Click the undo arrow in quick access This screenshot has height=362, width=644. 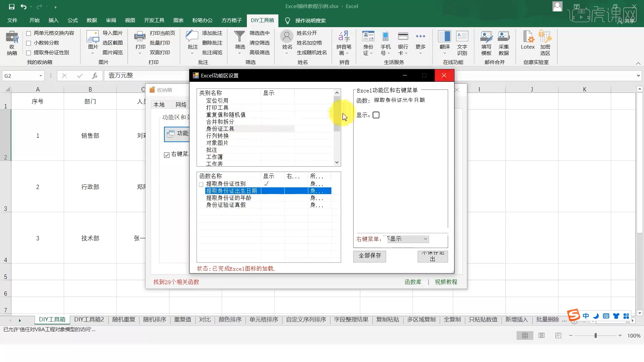pyautogui.click(x=23, y=6)
